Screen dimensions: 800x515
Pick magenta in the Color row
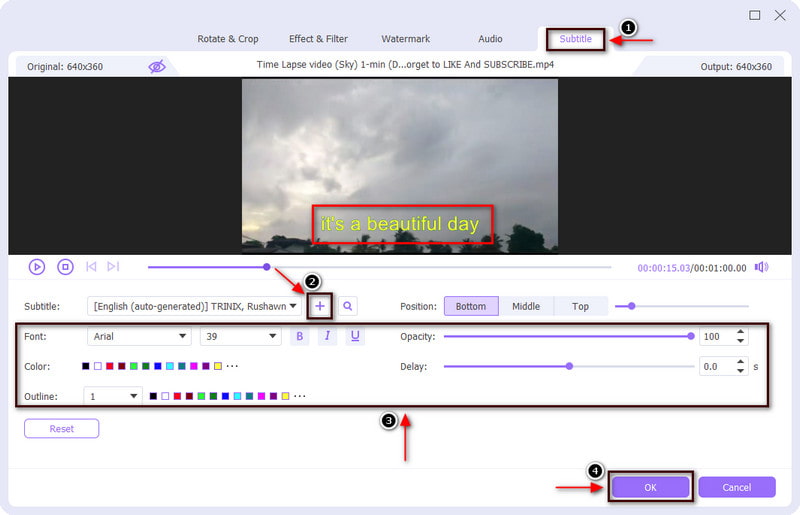[194, 366]
